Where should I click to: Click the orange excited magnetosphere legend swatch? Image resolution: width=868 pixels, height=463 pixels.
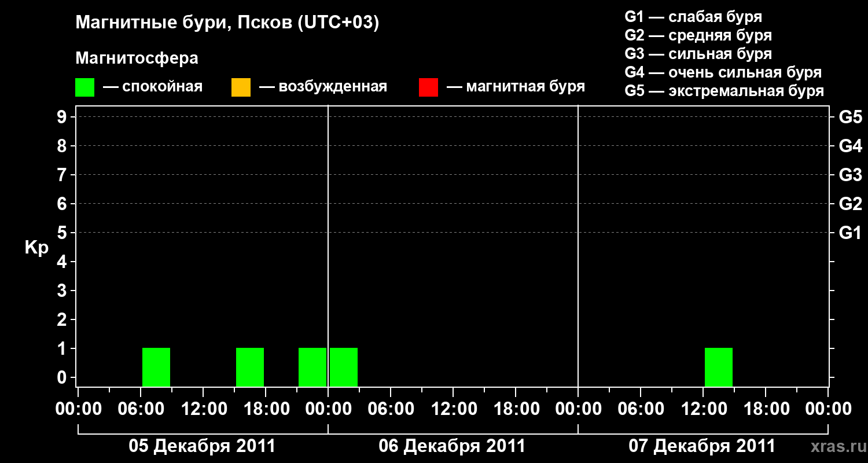[x=241, y=87]
